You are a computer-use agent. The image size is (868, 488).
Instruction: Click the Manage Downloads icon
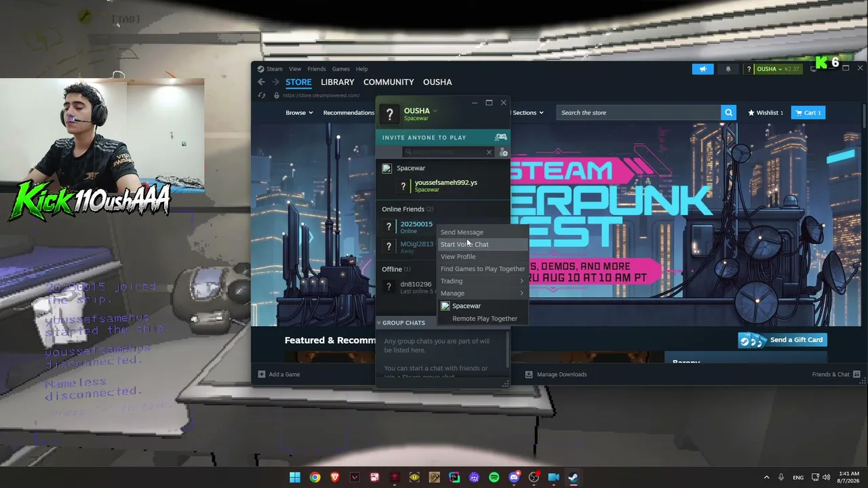point(529,374)
